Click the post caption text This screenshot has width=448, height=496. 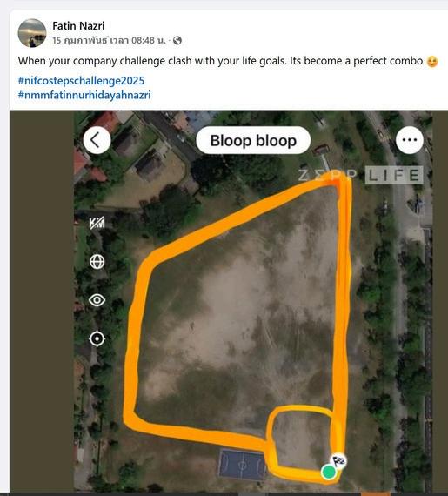(220, 61)
